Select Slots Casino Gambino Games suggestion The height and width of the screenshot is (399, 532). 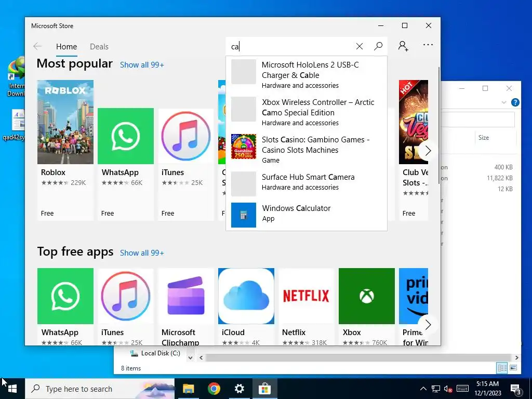307,150
